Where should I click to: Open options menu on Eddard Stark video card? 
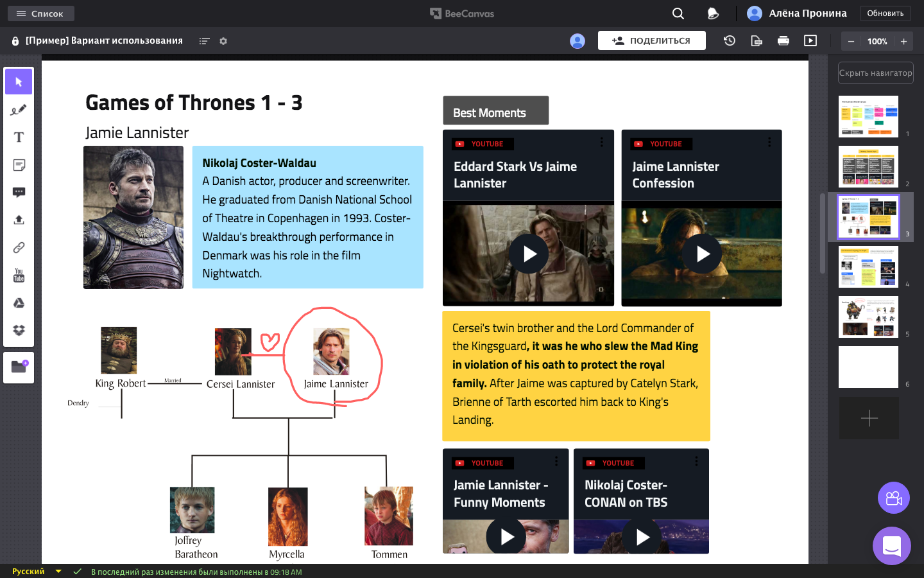tap(601, 142)
